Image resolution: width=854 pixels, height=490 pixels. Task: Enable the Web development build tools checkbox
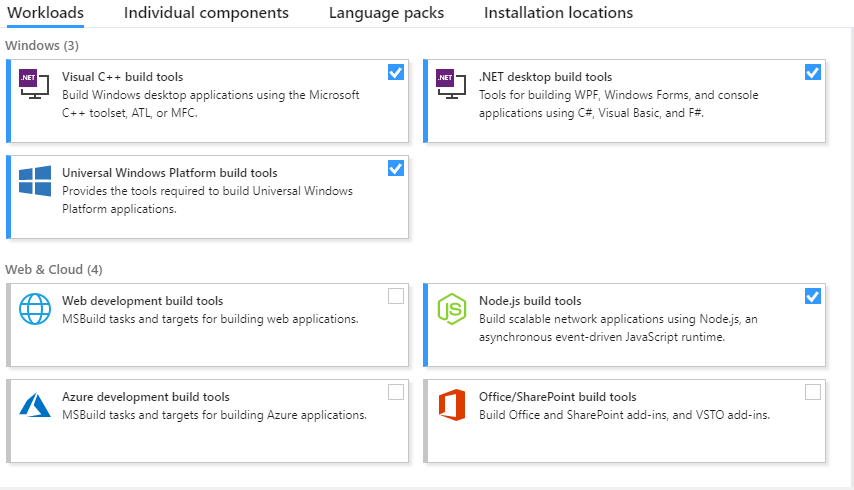point(396,296)
